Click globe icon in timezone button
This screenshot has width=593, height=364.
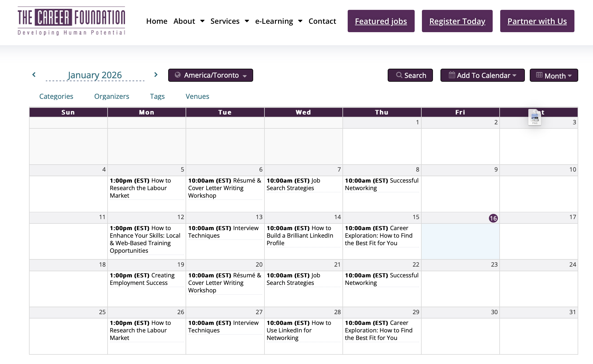pyautogui.click(x=177, y=75)
